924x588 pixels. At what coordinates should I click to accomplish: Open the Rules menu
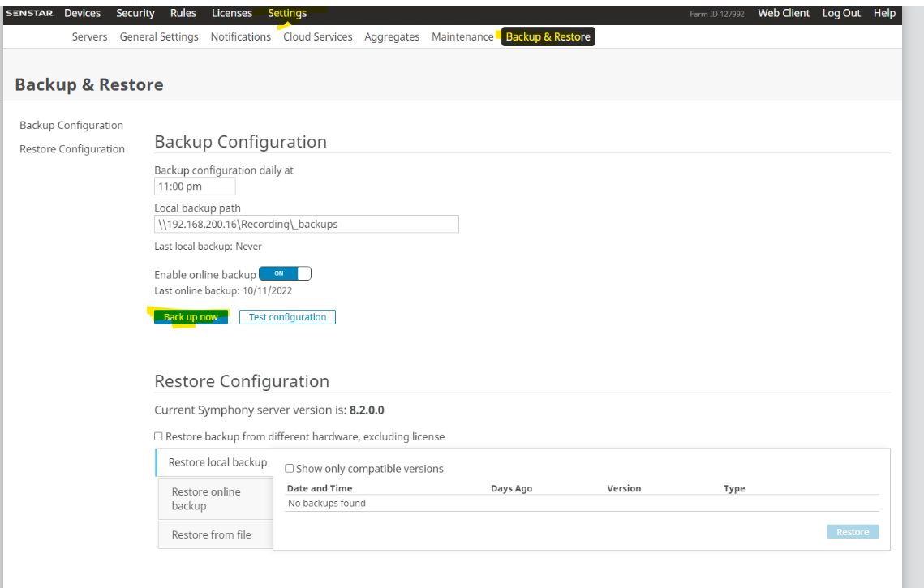point(183,13)
